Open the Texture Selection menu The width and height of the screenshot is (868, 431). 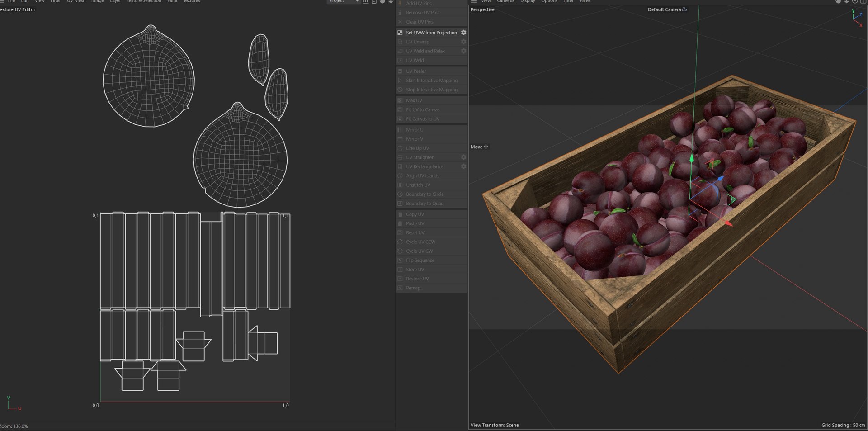click(144, 1)
